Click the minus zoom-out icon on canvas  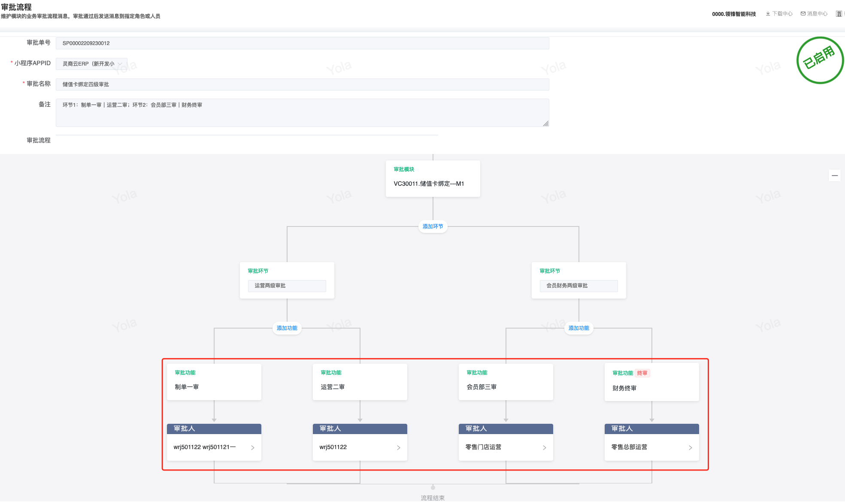click(x=834, y=175)
